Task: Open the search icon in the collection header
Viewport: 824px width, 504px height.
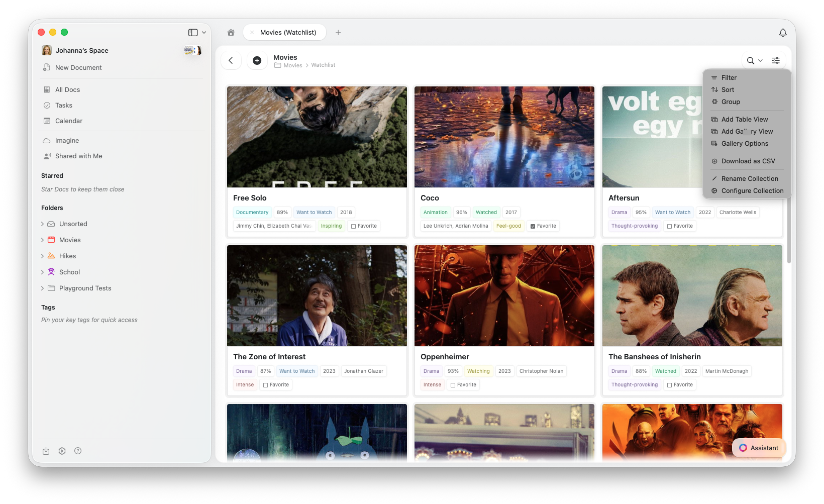Action: pyautogui.click(x=750, y=60)
